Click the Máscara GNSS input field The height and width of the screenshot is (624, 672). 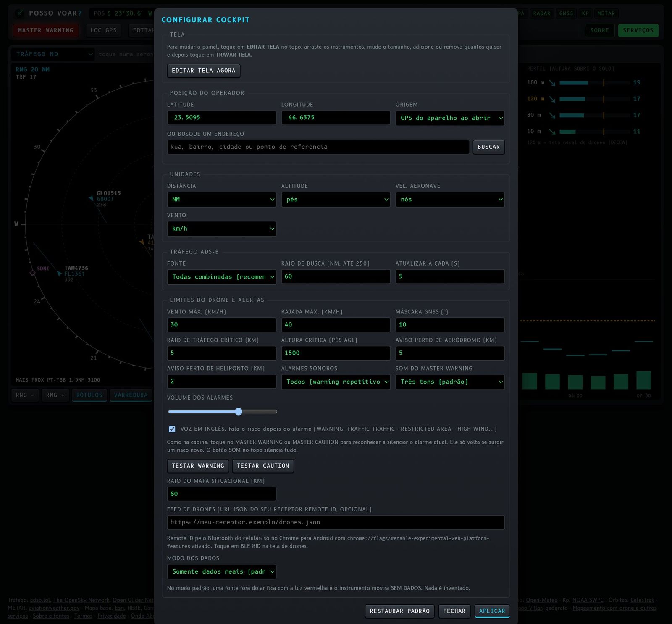click(450, 325)
